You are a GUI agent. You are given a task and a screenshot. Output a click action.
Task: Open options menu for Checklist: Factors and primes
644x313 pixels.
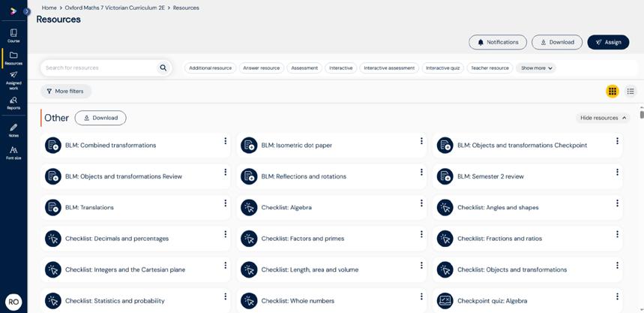(x=421, y=234)
